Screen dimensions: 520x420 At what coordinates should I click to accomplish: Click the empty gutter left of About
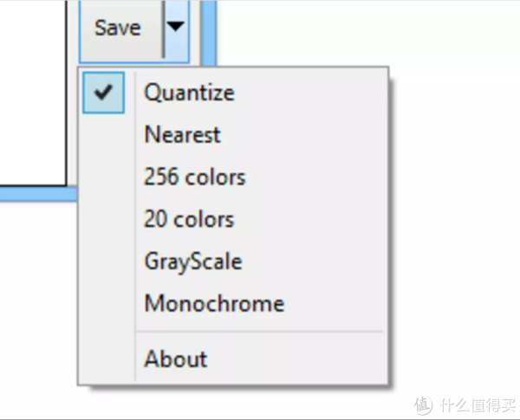point(107,359)
